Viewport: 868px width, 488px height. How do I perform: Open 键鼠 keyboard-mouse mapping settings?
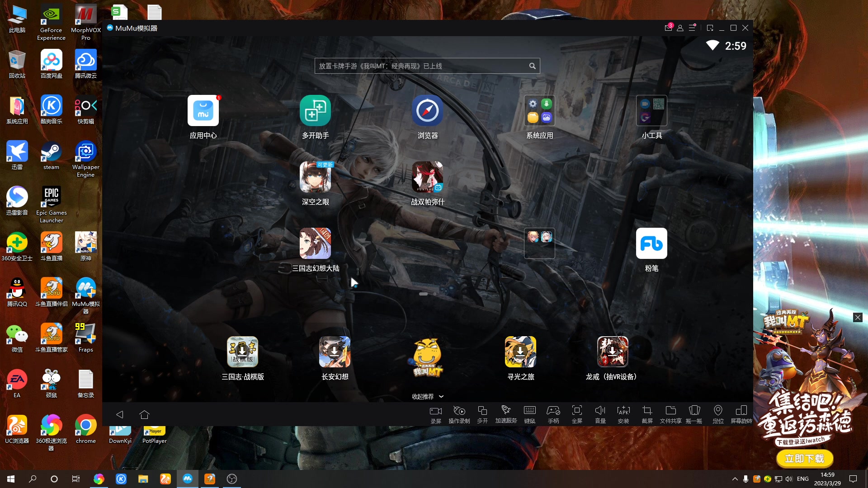pyautogui.click(x=530, y=414)
